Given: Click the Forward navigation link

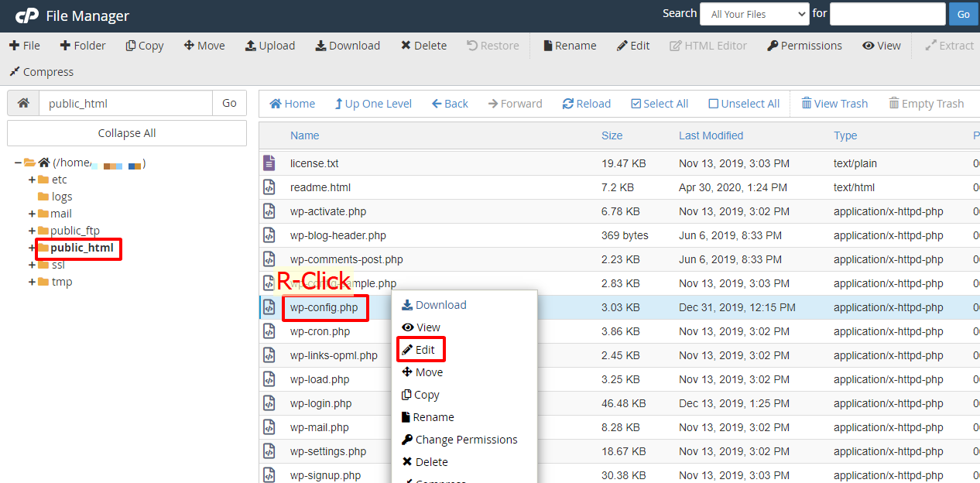Looking at the screenshot, I should [x=515, y=104].
